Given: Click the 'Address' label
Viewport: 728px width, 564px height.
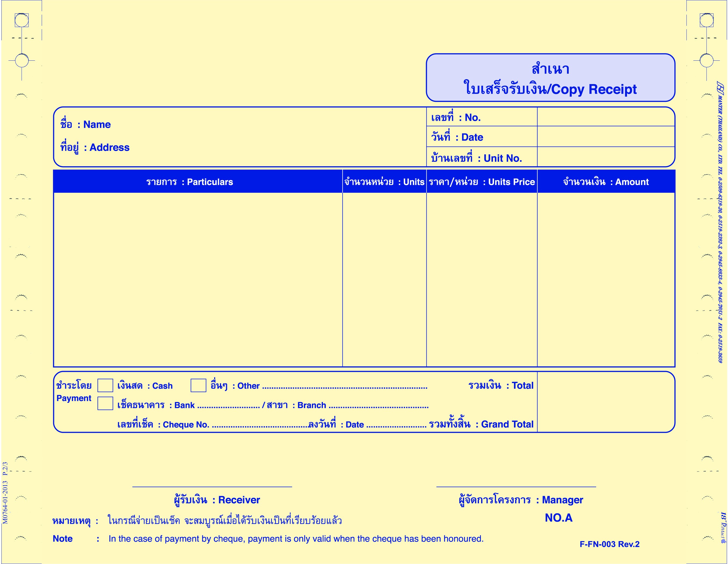Looking at the screenshot, I should 95,148.
